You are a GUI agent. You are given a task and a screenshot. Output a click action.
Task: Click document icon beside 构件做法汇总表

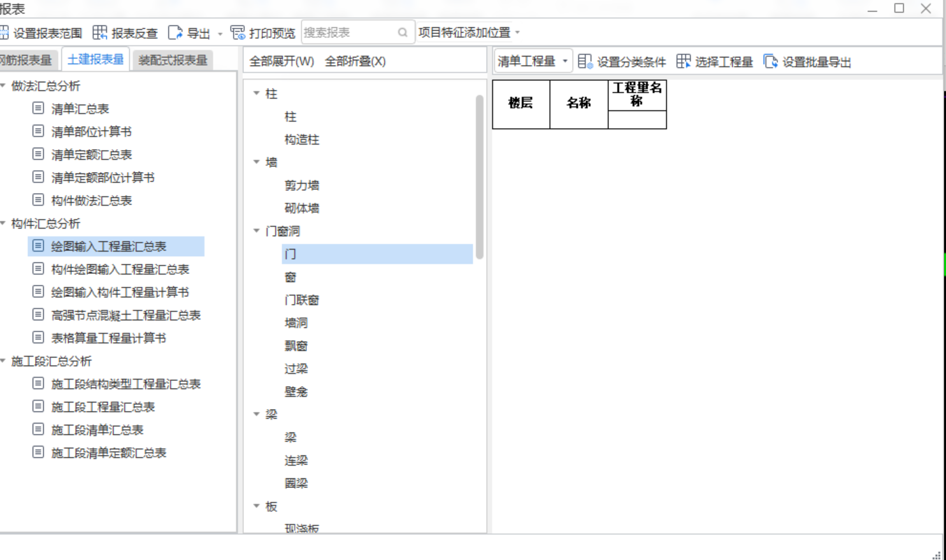pos(38,200)
